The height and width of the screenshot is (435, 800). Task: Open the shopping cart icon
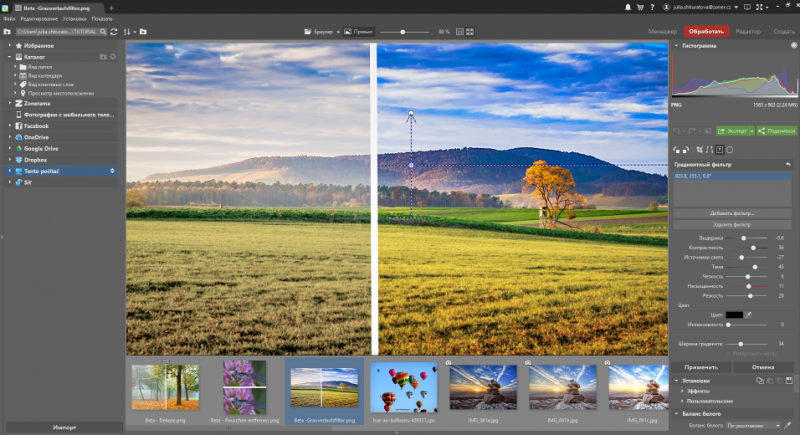pos(640,7)
